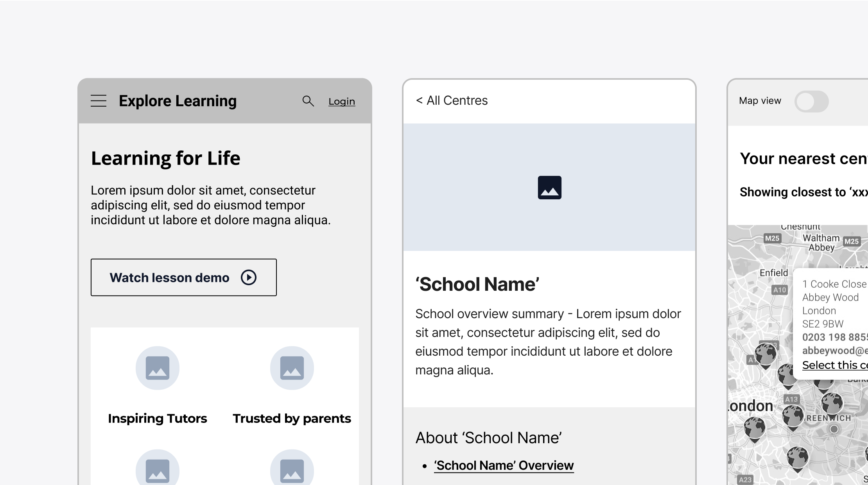Go back via < All Centres
The height and width of the screenshot is (485, 868).
pos(452,100)
